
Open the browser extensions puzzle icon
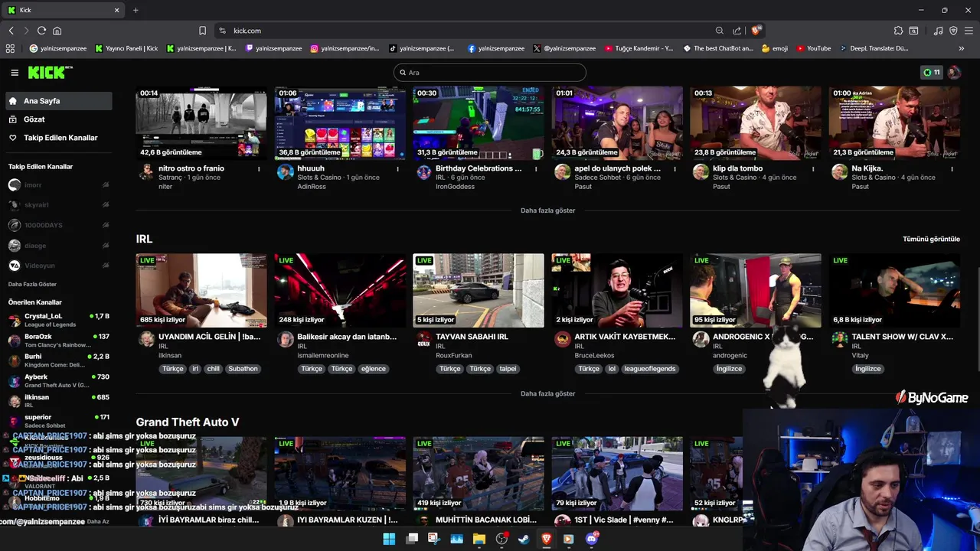click(898, 31)
